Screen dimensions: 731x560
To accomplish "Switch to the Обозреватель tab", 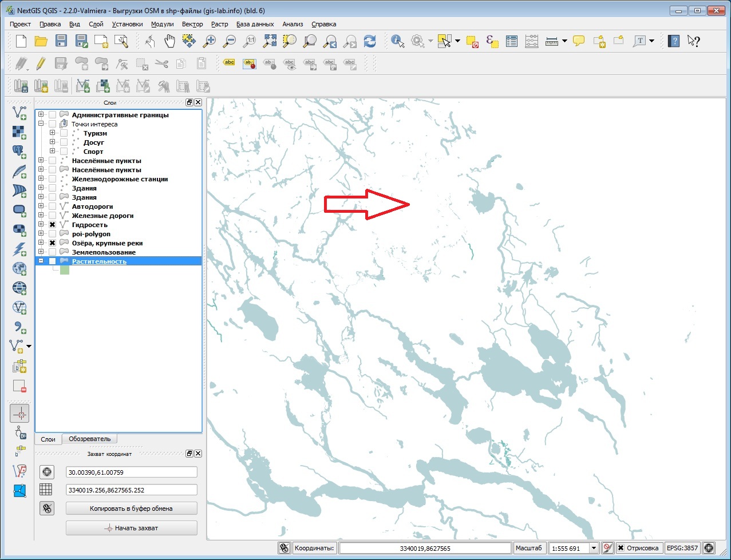I will pyautogui.click(x=89, y=439).
